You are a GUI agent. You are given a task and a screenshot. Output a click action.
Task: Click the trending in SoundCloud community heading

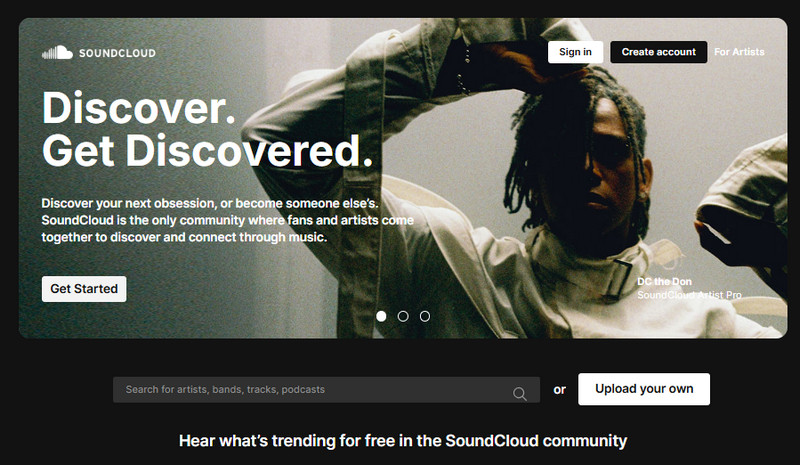403,441
